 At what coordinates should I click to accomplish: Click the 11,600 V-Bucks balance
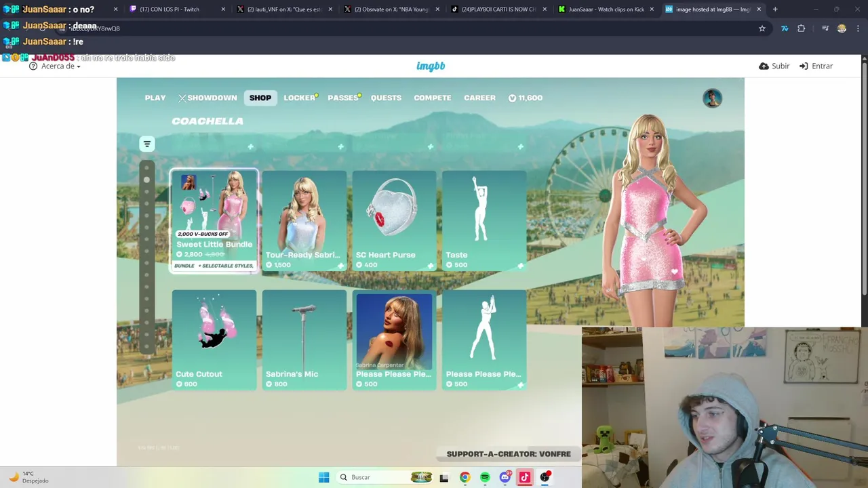pyautogui.click(x=526, y=98)
